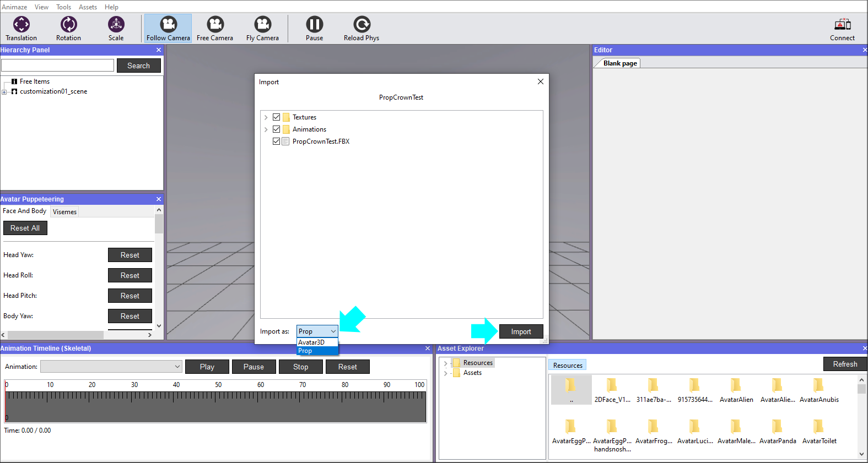The width and height of the screenshot is (868, 463).
Task: Click the Hierarchy Panel search field
Action: pyautogui.click(x=58, y=66)
